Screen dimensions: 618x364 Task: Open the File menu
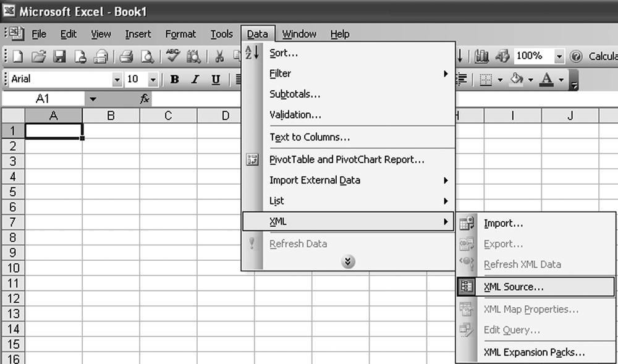39,34
